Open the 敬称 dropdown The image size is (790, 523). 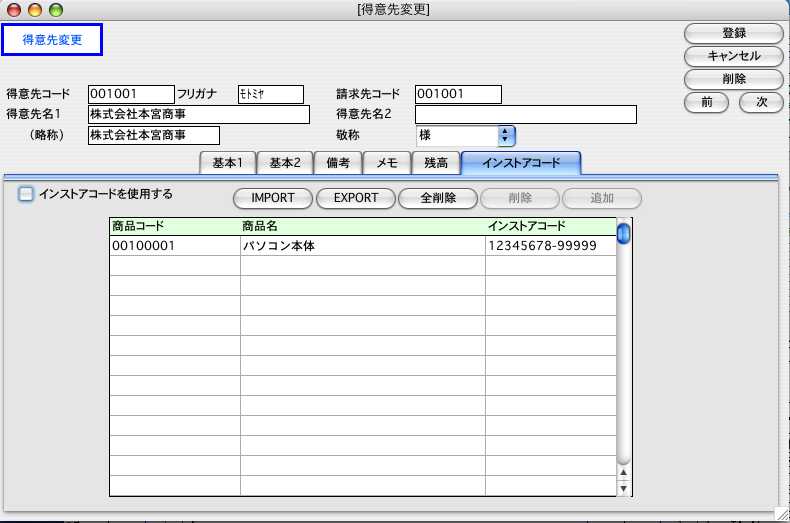point(505,135)
